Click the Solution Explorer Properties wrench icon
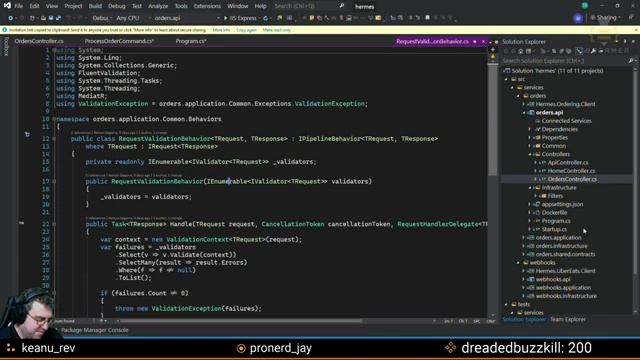The height and width of the screenshot is (360, 640). coord(593,51)
